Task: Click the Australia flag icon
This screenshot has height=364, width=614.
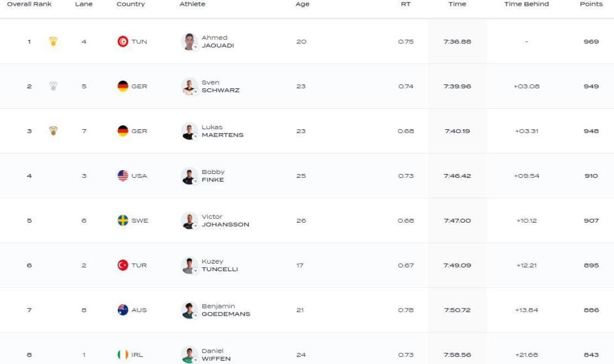Action: (123, 310)
